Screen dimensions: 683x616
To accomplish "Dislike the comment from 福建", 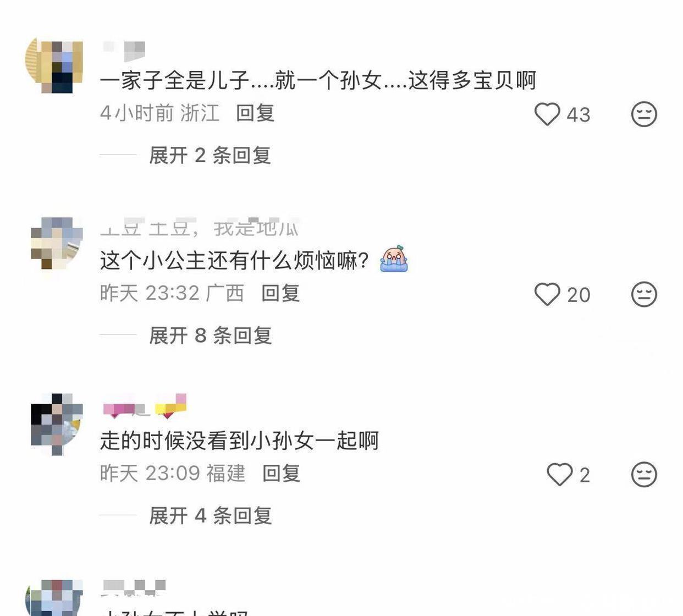I will [644, 474].
